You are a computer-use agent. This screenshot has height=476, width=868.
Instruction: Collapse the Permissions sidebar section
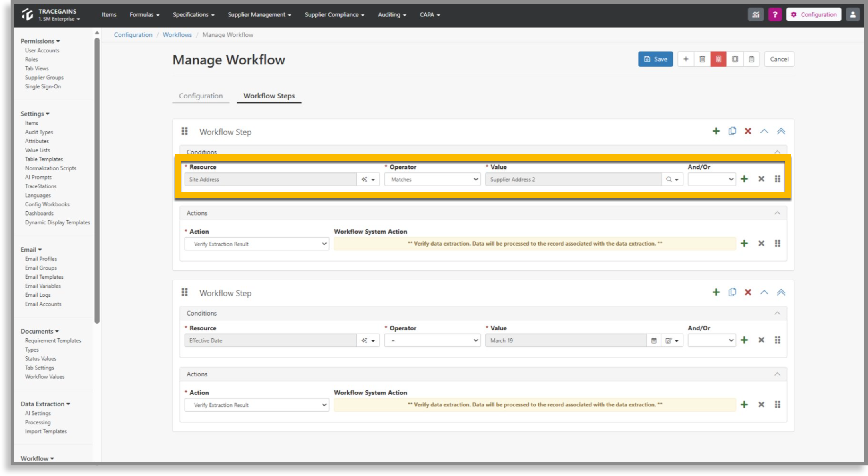click(40, 41)
